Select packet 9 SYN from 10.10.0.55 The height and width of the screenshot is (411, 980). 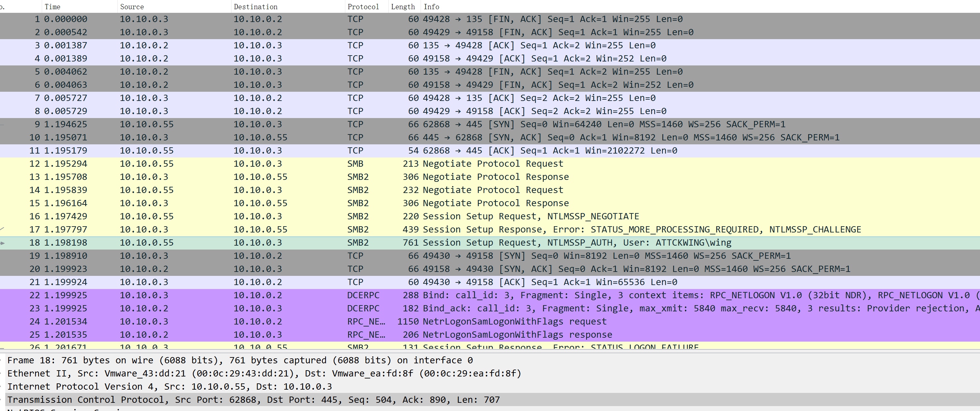pyautogui.click(x=604, y=124)
